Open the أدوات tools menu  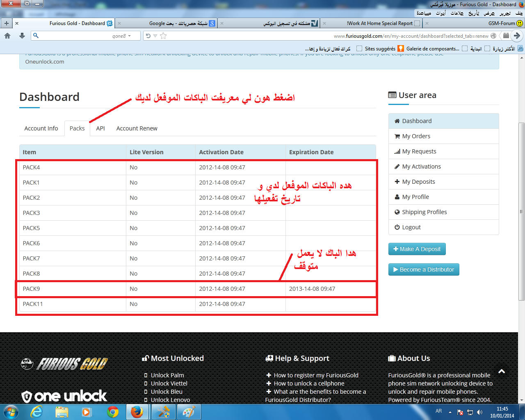coord(441,13)
